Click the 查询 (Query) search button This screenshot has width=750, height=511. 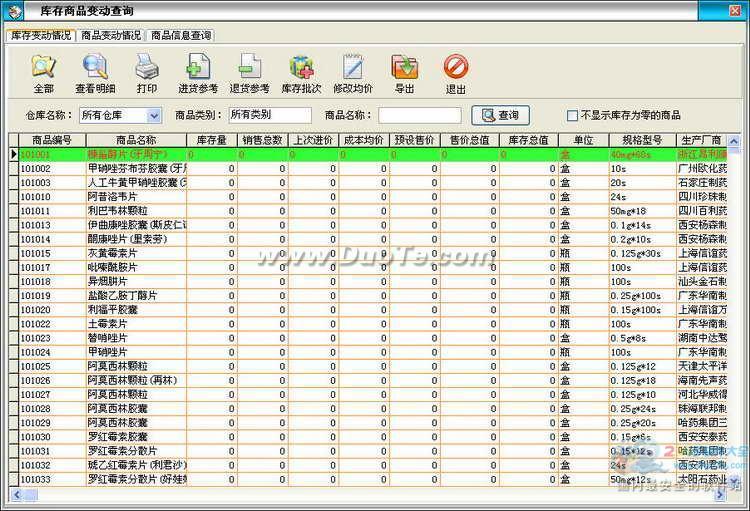click(501, 116)
